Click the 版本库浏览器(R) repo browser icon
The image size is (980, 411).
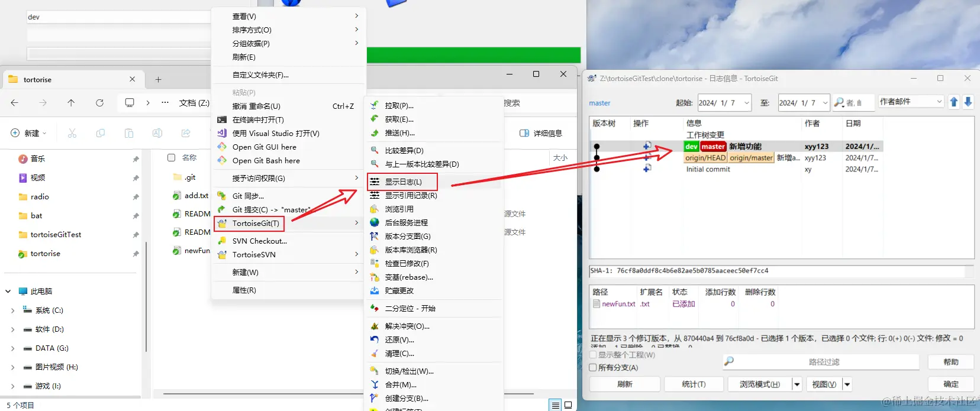pos(375,250)
